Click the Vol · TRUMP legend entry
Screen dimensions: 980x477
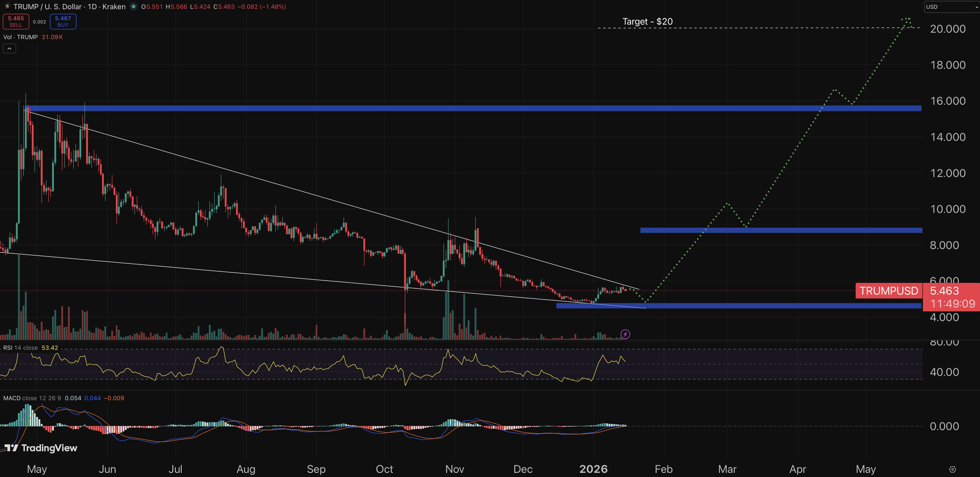[x=20, y=37]
